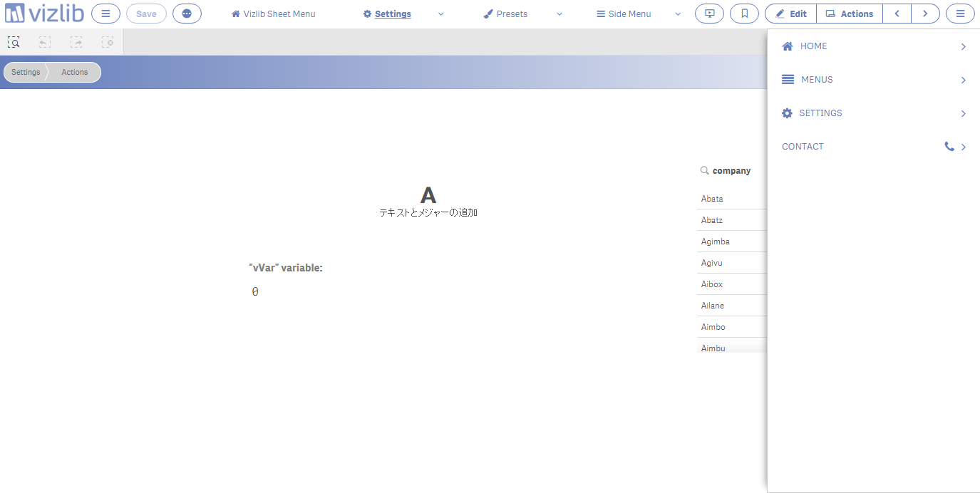Click the Edit button
The height and width of the screenshot is (493, 980).
(x=790, y=13)
